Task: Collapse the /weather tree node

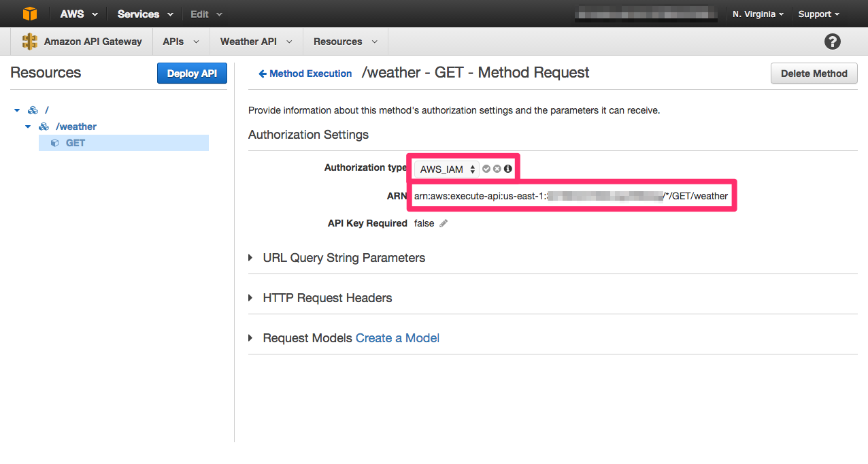Action: [28, 127]
